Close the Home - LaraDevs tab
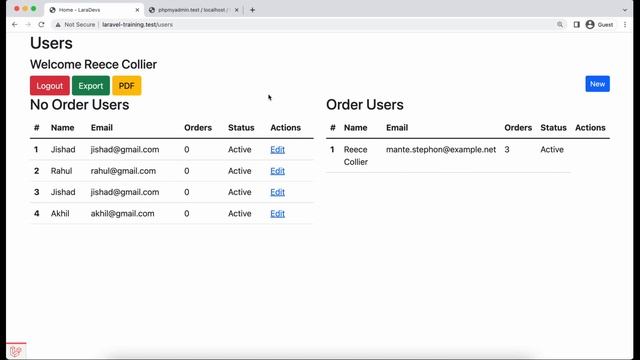The image size is (640, 360). click(x=137, y=10)
